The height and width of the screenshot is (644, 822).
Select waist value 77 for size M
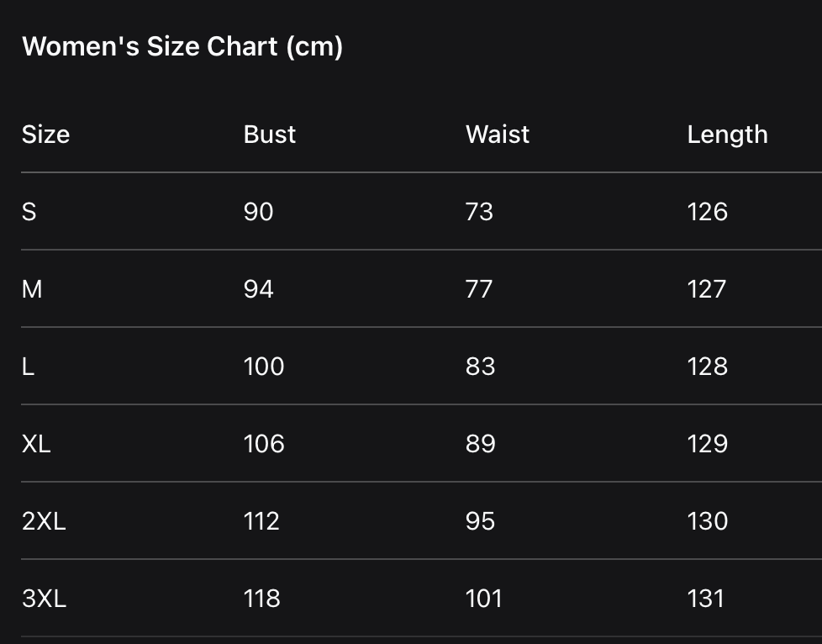click(x=479, y=289)
